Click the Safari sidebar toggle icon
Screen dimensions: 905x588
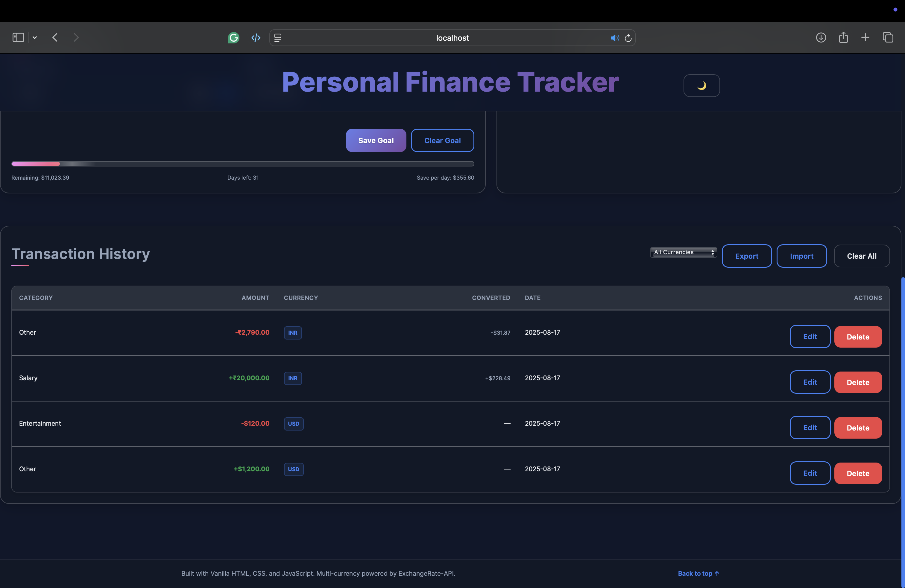click(18, 37)
